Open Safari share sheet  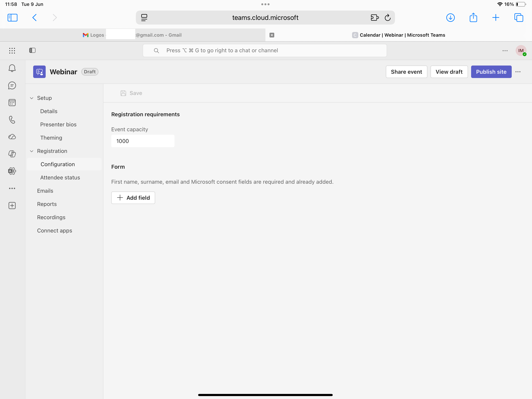pyautogui.click(x=473, y=17)
